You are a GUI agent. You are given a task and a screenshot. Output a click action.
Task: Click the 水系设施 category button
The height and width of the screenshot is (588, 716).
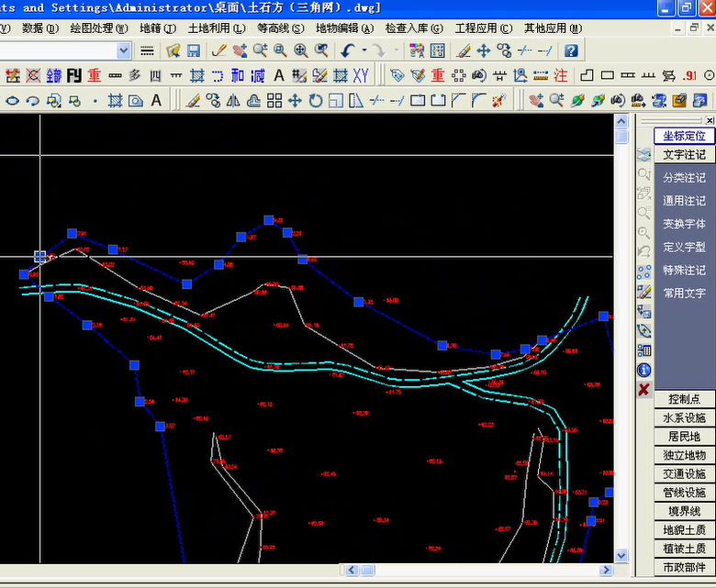pyautogui.click(x=684, y=418)
